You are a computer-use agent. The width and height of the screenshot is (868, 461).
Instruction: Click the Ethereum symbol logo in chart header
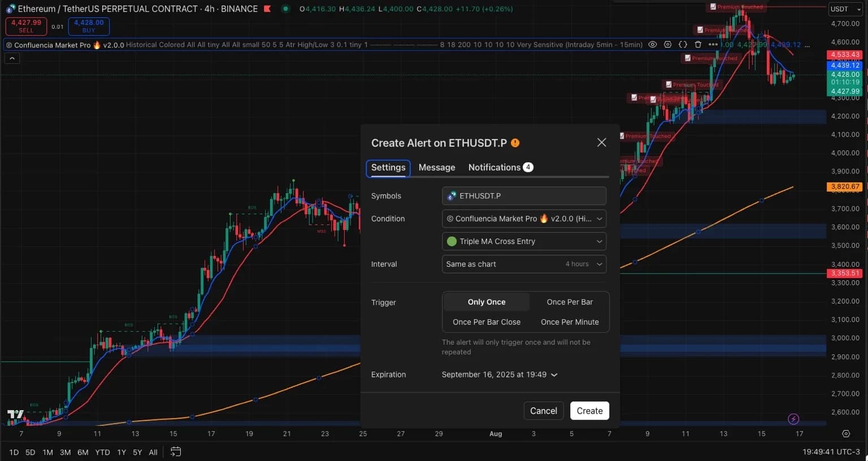(x=10, y=9)
